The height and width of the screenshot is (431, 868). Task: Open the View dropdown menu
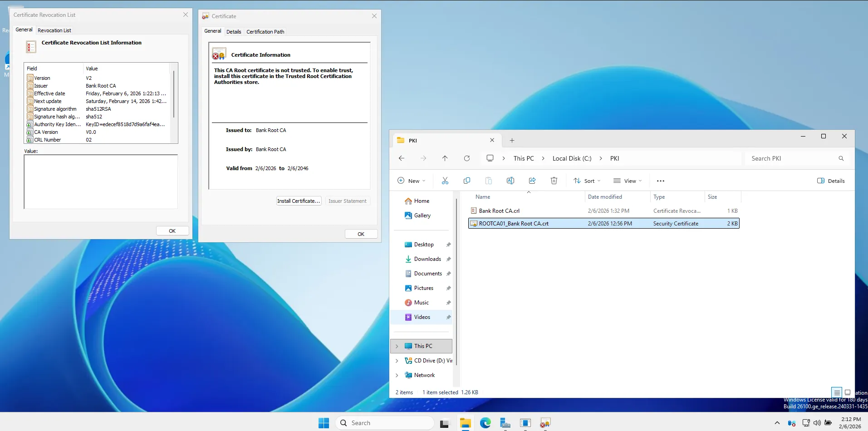tap(628, 181)
